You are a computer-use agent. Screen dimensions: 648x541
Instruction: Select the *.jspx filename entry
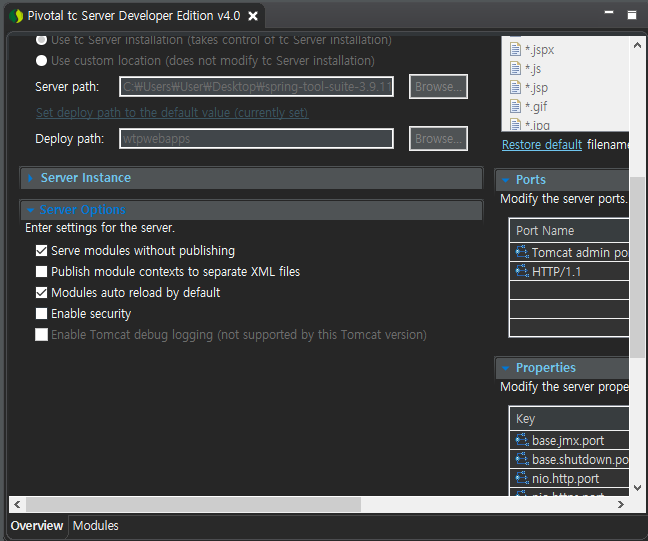click(x=540, y=50)
